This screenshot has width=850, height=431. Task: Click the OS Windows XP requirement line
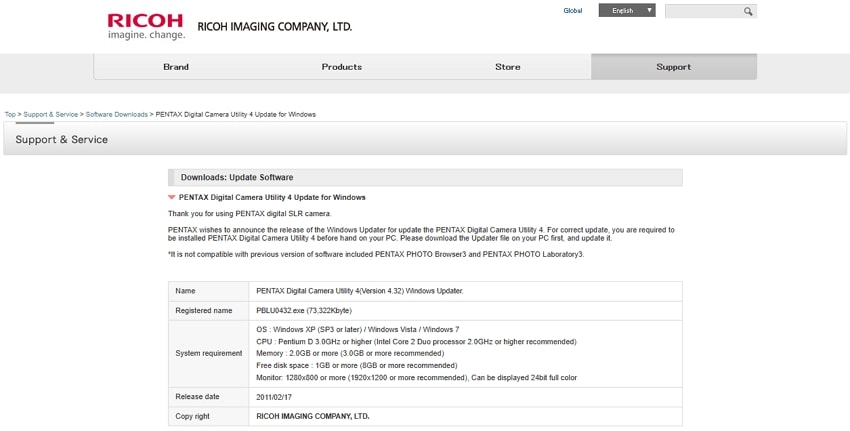point(358,330)
